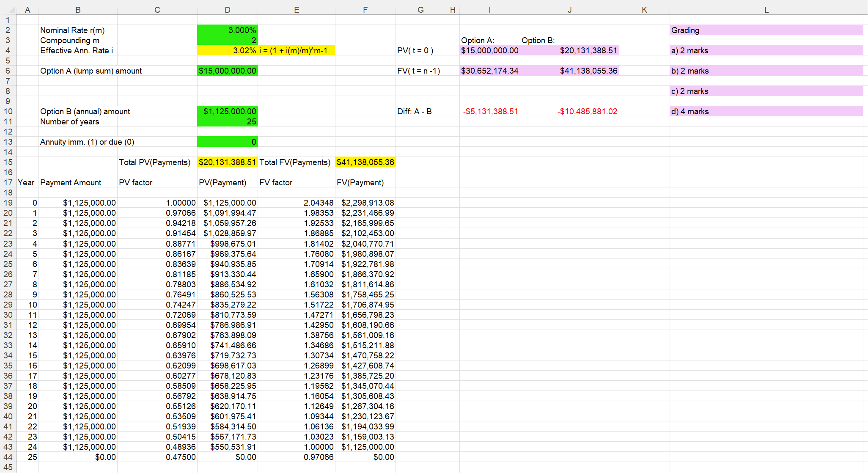The height and width of the screenshot is (473, 868).
Task: Select column F header
Action: [365, 10]
